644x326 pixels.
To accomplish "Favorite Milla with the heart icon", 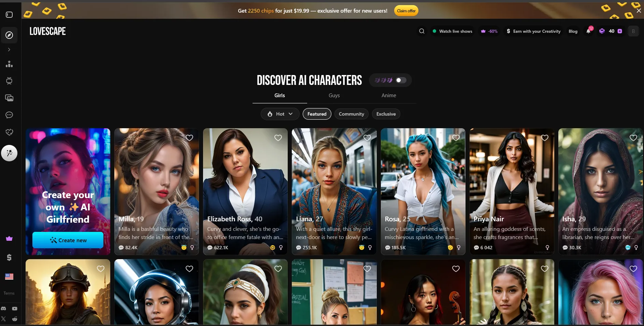I will click(189, 138).
